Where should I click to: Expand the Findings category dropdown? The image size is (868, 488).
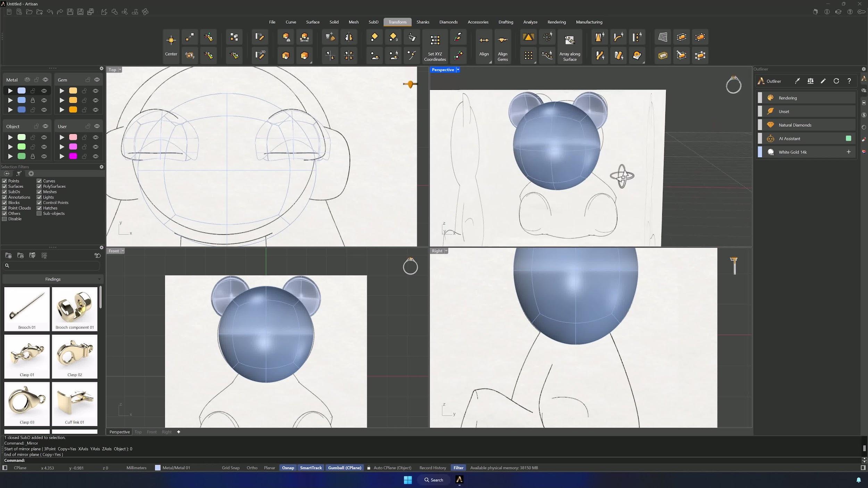[53, 279]
